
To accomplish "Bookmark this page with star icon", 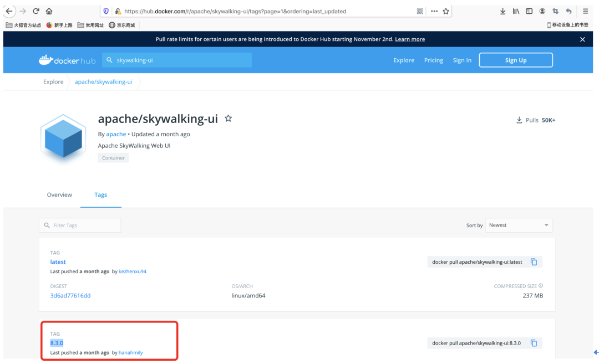I will click(x=446, y=11).
